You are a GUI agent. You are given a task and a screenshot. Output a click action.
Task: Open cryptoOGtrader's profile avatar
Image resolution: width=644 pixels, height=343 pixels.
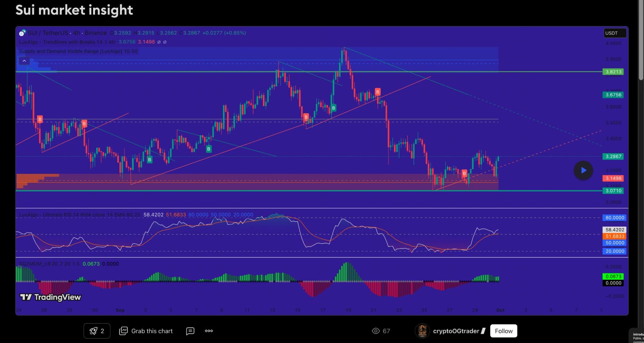pyautogui.click(x=422, y=331)
